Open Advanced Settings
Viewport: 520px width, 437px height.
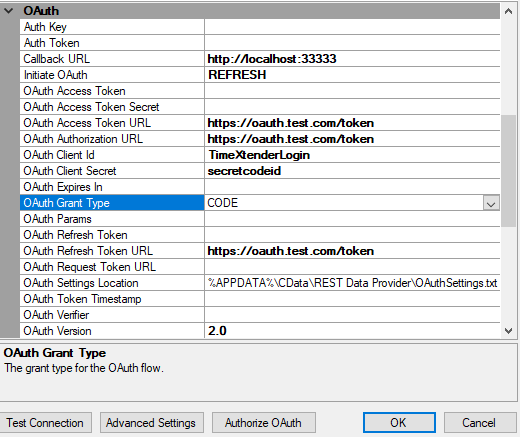(x=151, y=423)
